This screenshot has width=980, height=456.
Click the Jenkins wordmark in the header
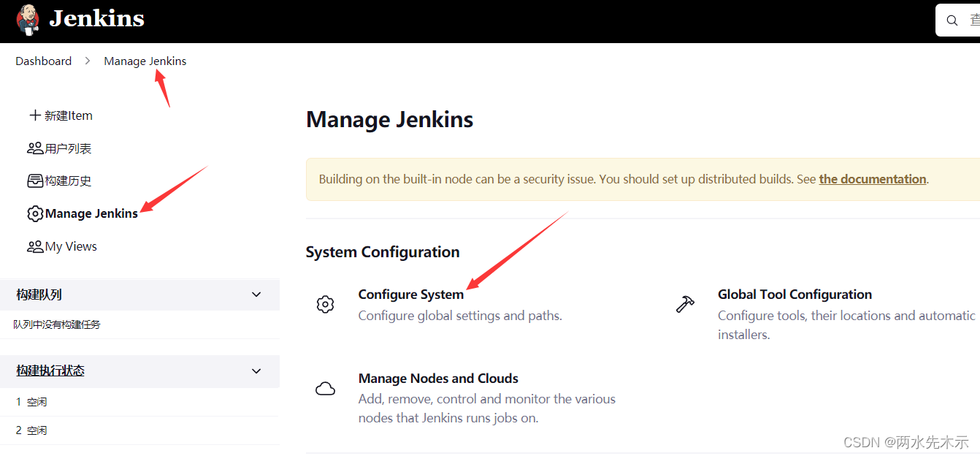(96, 19)
